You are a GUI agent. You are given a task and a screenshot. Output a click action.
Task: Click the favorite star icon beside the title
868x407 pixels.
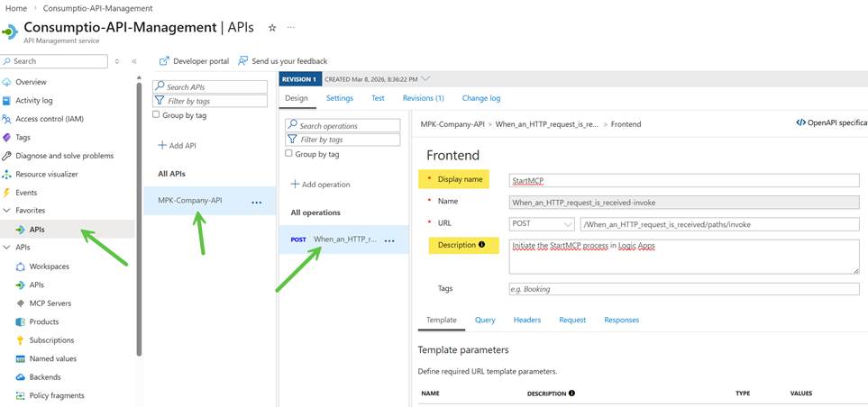(272, 28)
